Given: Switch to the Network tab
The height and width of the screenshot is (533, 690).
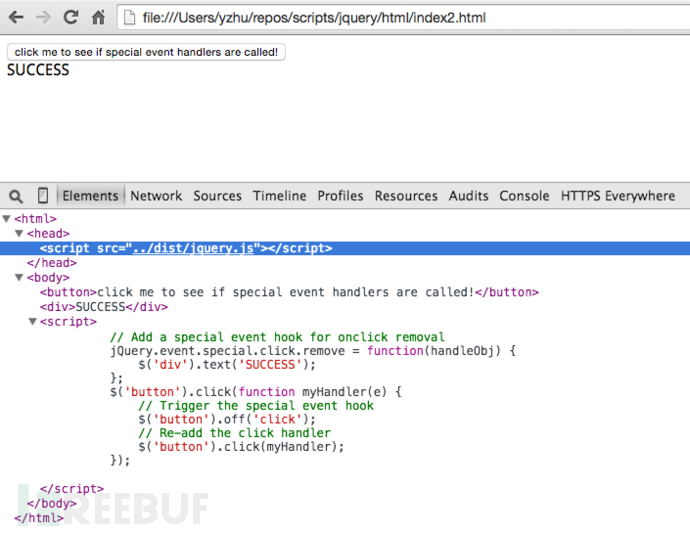Looking at the screenshot, I should pos(156,196).
